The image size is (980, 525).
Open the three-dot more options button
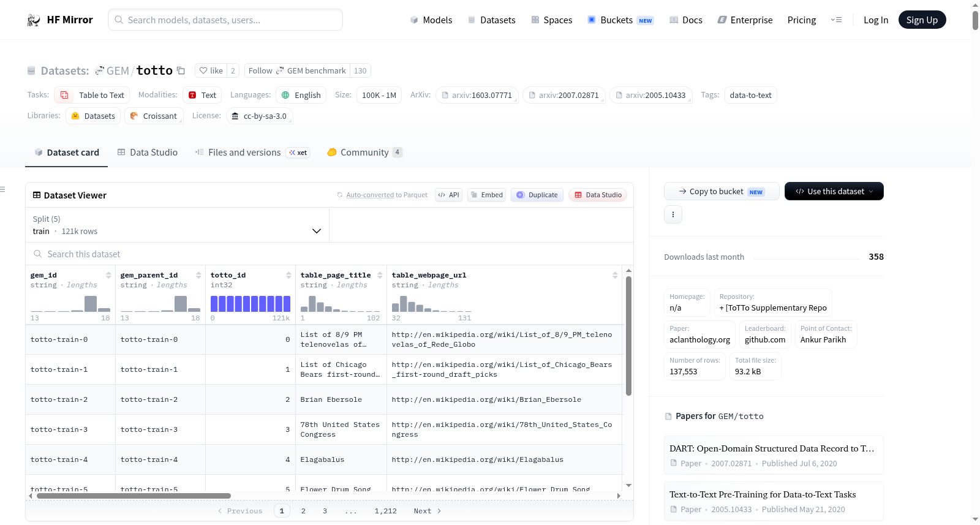click(x=673, y=214)
